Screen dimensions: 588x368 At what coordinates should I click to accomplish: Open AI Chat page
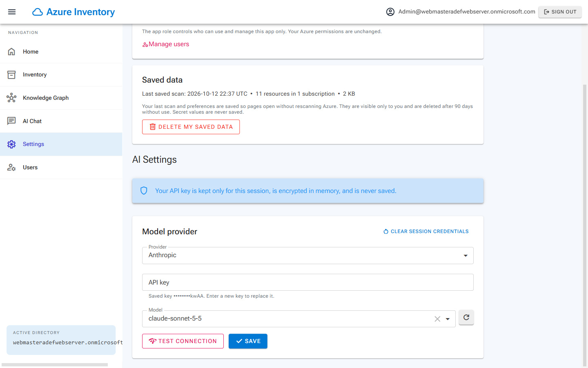[x=61, y=121]
